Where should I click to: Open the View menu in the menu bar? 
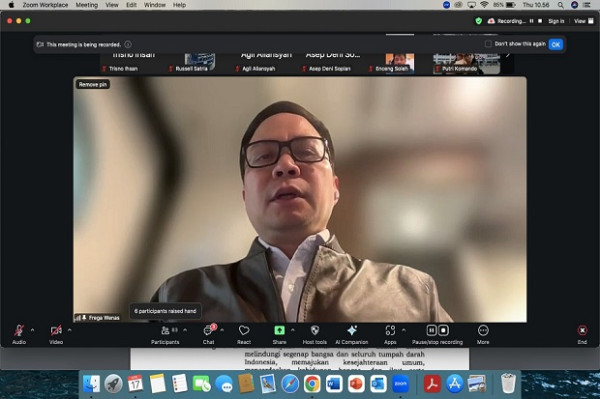click(x=112, y=5)
